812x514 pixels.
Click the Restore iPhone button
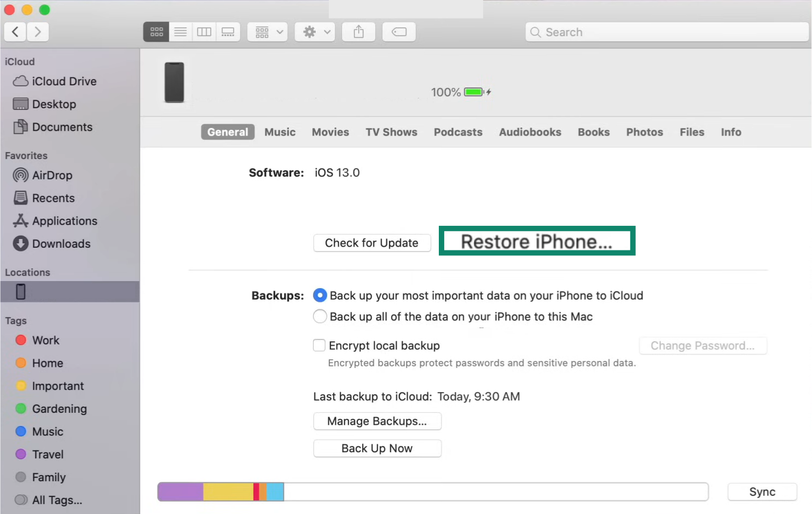[x=537, y=241]
